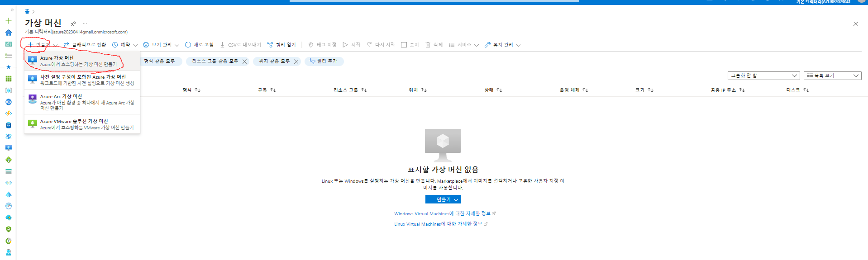Open the 목록 보기 view dropdown
The width and height of the screenshot is (868, 260).
pyautogui.click(x=833, y=76)
